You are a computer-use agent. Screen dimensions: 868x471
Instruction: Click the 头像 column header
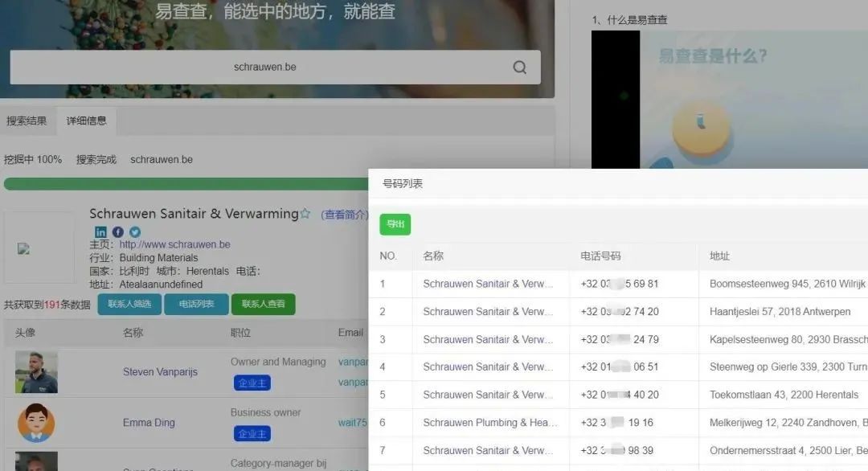[x=25, y=333]
